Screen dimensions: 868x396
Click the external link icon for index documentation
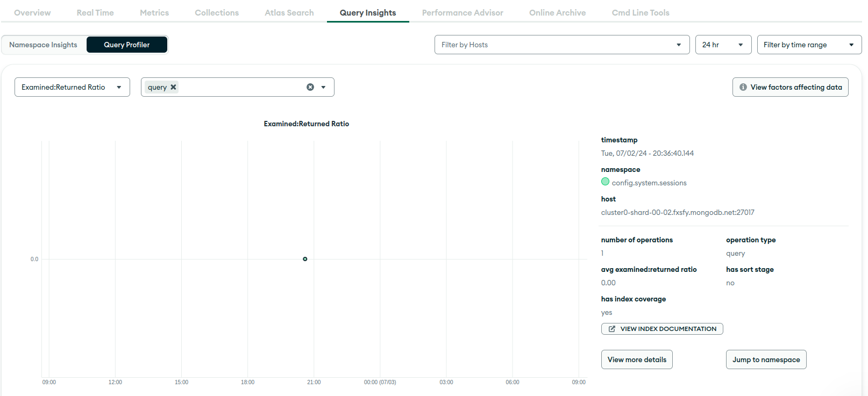tap(611, 329)
